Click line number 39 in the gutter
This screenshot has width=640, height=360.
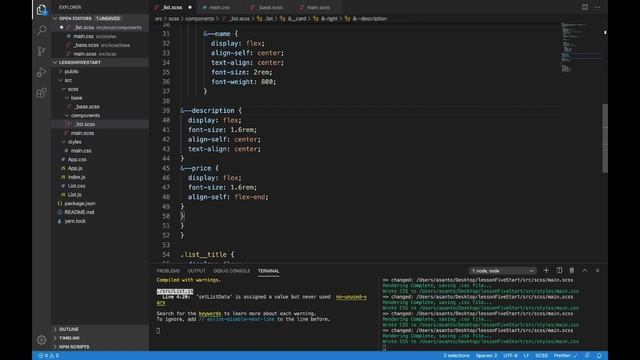coord(166,111)
